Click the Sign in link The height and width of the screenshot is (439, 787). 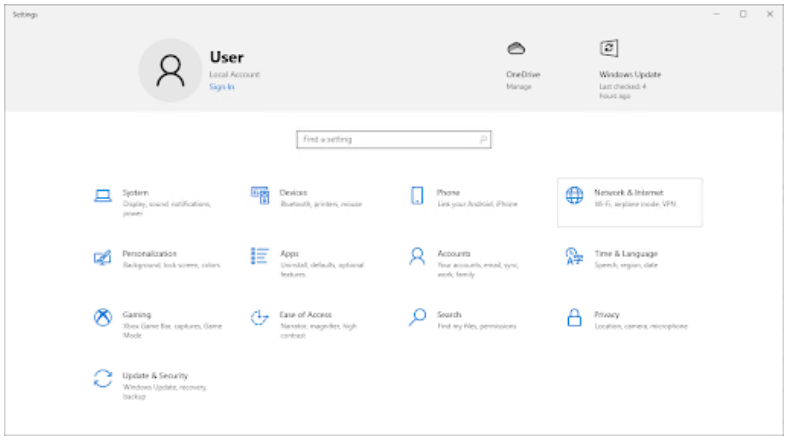point(221,87)
